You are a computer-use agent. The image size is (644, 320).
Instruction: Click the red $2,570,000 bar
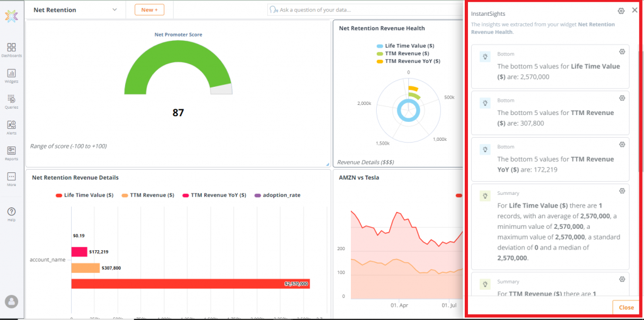(x=191, y=284)
